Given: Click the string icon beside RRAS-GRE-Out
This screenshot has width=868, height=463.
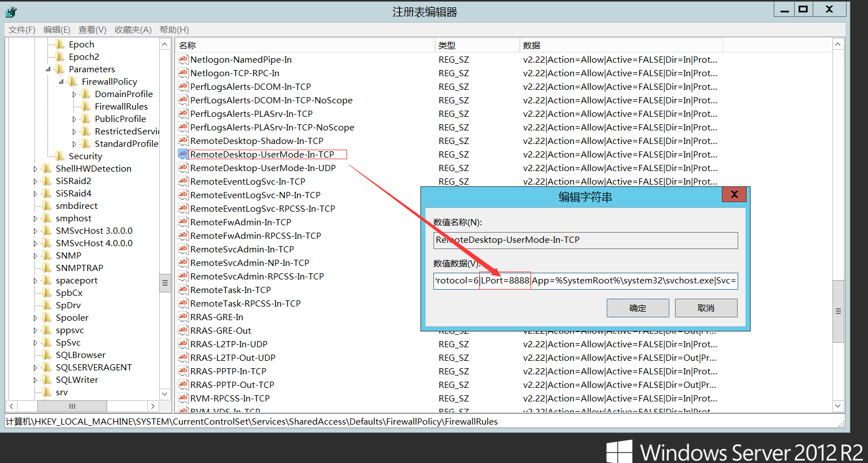Looking at the screenshot, I should (x=183, y=330).
